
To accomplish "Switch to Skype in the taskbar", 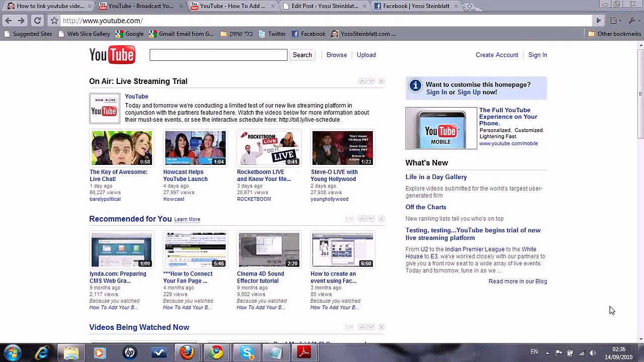I will click(246, 352).
